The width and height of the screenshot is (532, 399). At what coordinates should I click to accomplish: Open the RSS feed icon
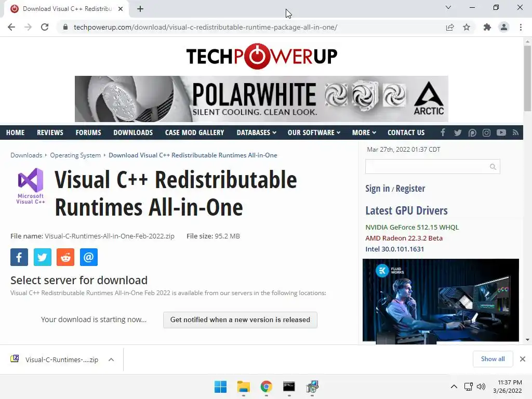click(516, 132)
